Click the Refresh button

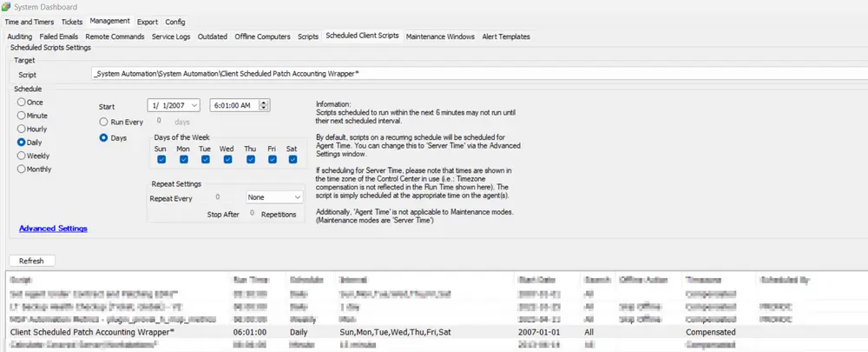tap(31, 261)
